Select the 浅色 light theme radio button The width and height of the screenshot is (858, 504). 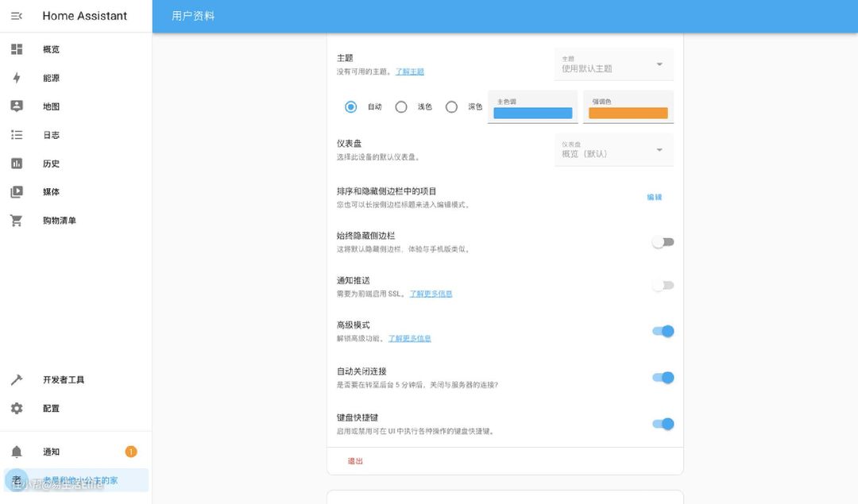click(x=401, y=107)
